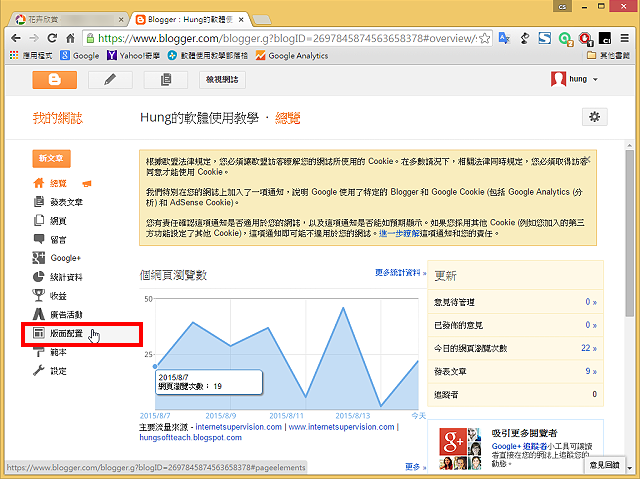The width and height of the screenshot is (642, 483).
Task: Click the gear settings button
Action: (x=595, y=117)
